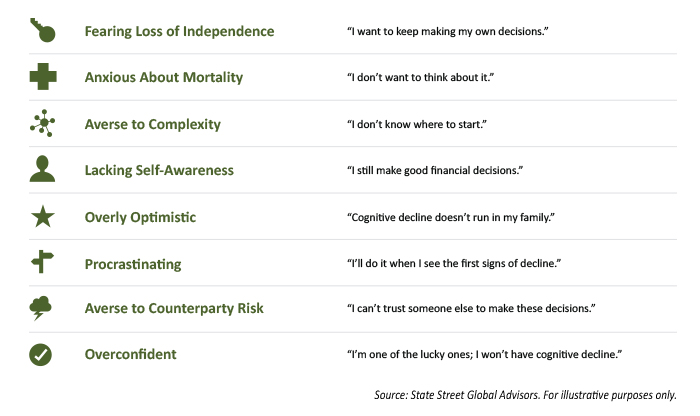Click the person silhouette icon
Screen dimensions: 700x416
pos(42,169)
